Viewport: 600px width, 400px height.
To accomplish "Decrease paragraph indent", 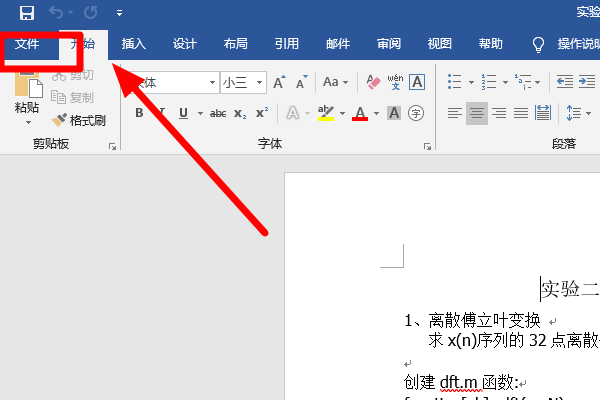I will (x=565, y=82).
